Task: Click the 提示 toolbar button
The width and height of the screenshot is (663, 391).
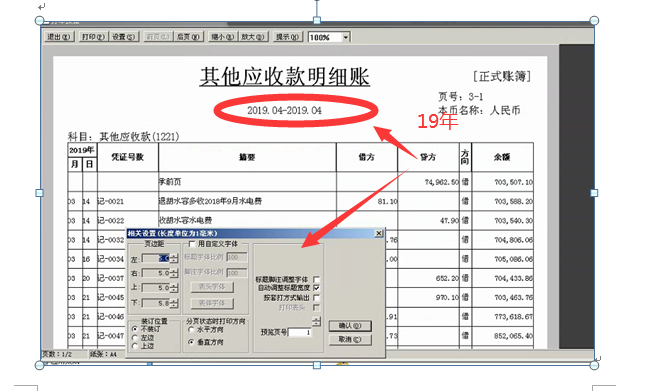Action: (x=287, y=37)
